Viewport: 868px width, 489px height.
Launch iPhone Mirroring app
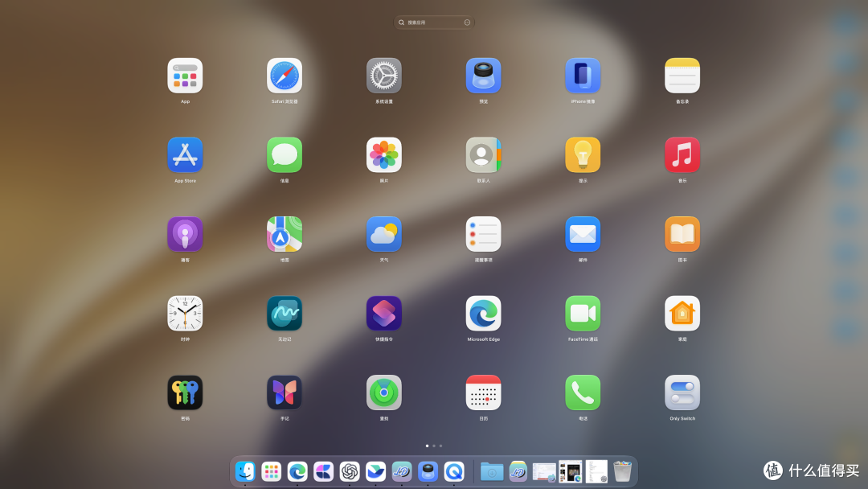[583, 76]
